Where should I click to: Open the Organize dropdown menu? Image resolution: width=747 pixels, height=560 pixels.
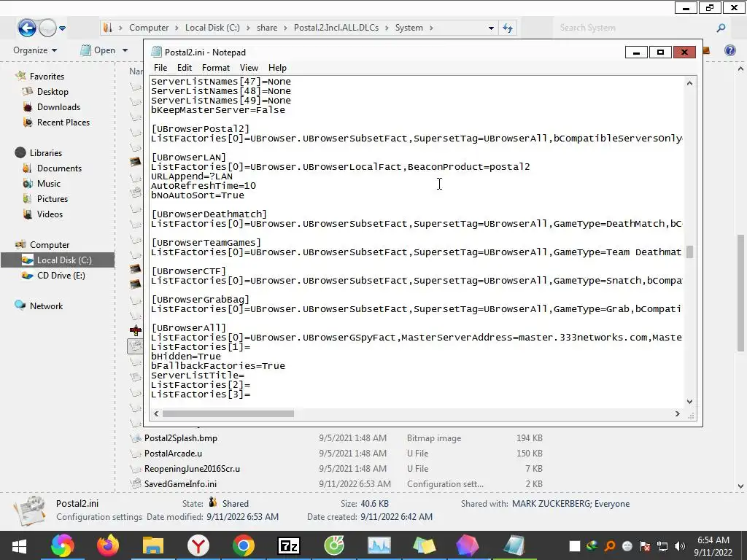(35, 50)
